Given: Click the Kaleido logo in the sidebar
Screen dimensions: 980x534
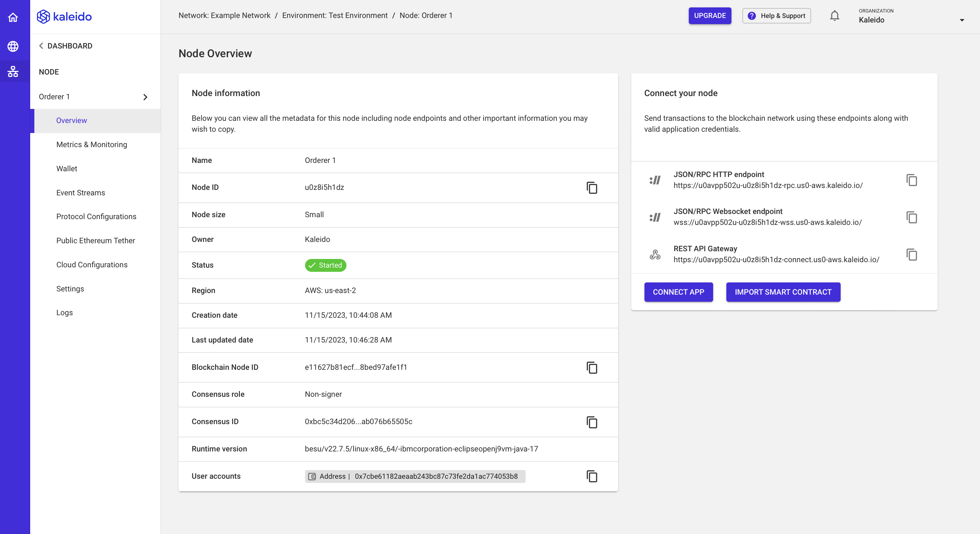Looking at the screenshot, I should [x=64, y=16].
